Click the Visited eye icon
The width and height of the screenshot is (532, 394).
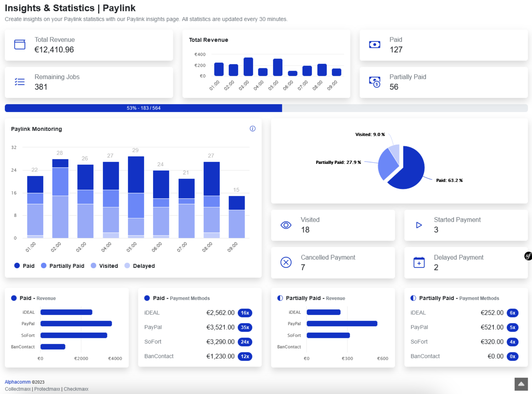click(286, 225)
